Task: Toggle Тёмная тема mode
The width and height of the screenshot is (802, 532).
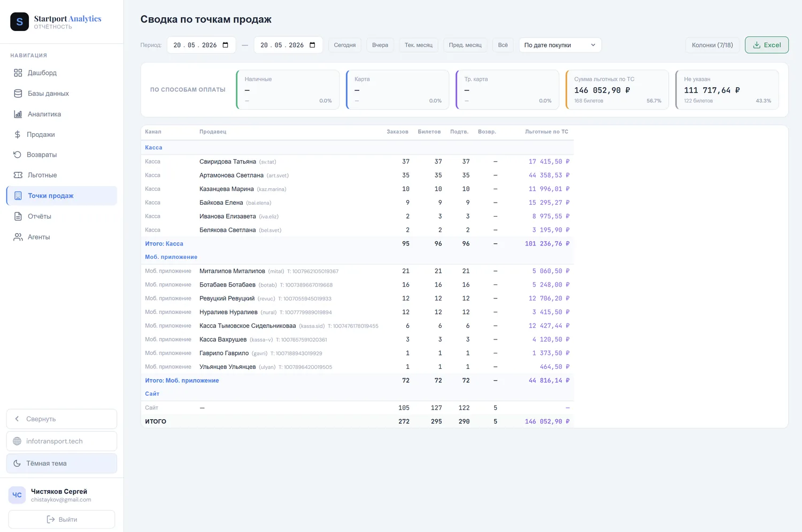Action: point(61,464)
